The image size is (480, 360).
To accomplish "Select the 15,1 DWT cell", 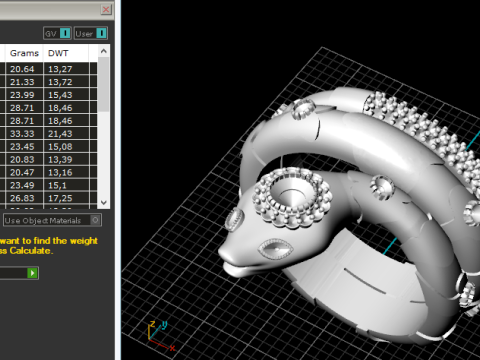I will [x=66, y=185].
